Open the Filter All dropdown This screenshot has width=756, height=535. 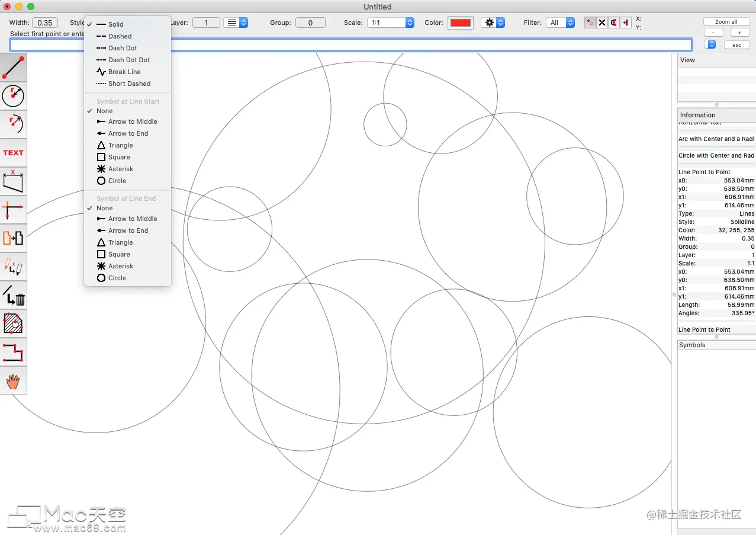pyautogui.click(x=561, y=23)
